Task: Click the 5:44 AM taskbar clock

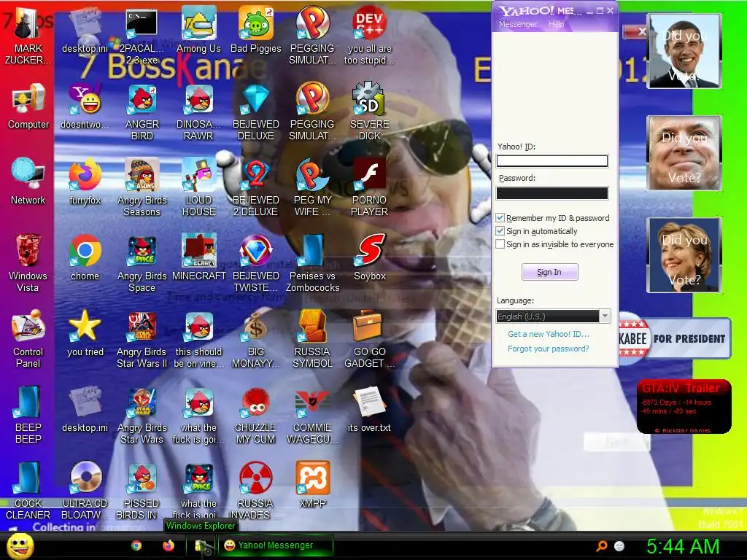Action: [x=683, y=546]
